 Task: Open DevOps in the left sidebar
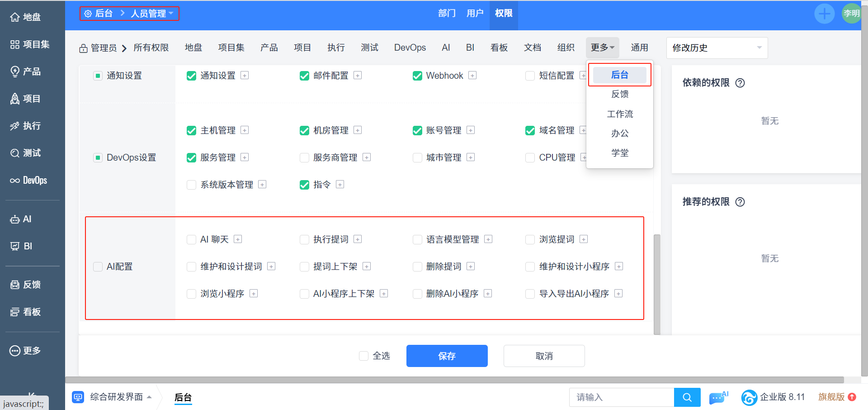coord(29,180)
